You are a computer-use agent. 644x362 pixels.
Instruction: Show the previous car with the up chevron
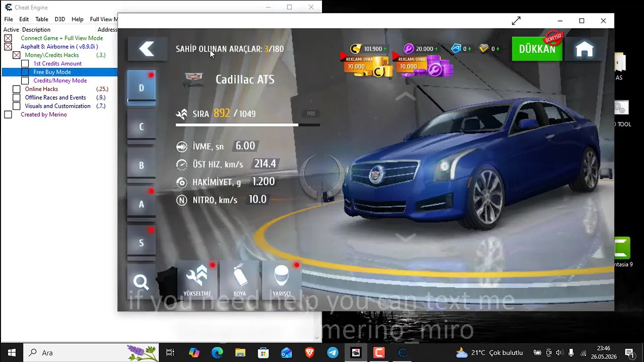[406, 95]
